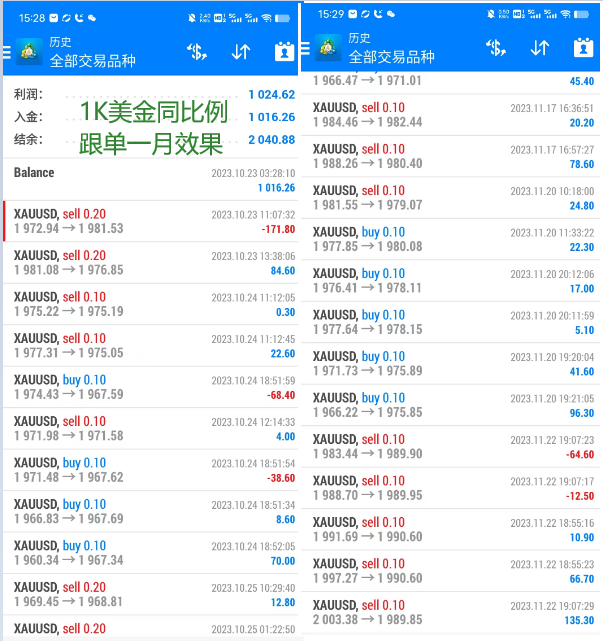Image resolution: width=603 pixels, height=641 pixels.
Task: Open the buy trade with 5.10 profit
Action: [451, 323]
